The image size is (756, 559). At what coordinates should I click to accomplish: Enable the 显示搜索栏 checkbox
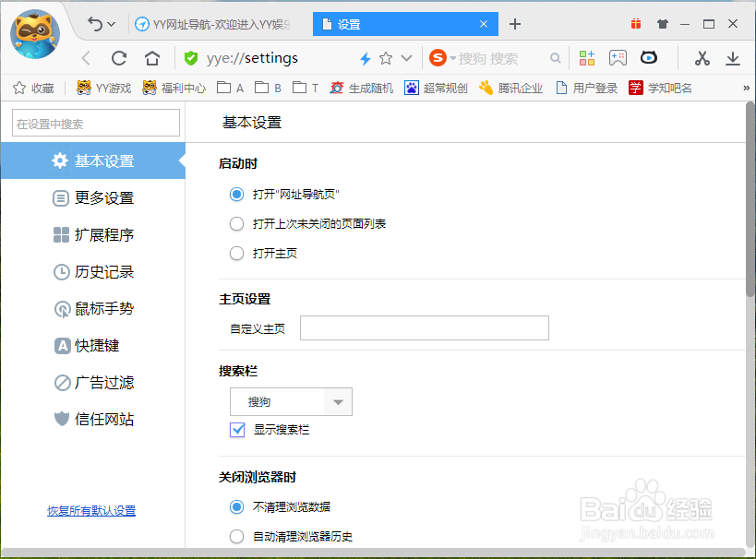(237, 430)
